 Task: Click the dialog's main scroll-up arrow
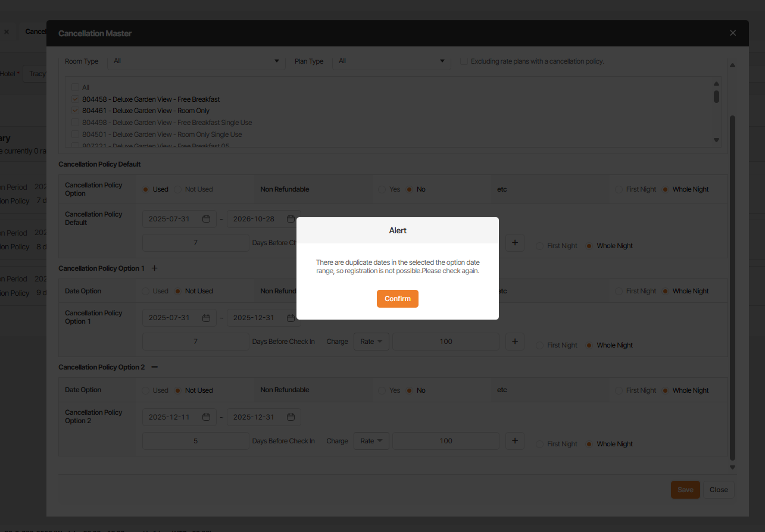(x=732, y=65)
